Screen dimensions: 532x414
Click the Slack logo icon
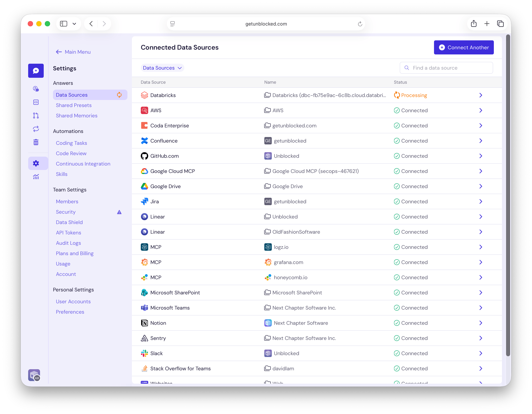pos(144,353)
